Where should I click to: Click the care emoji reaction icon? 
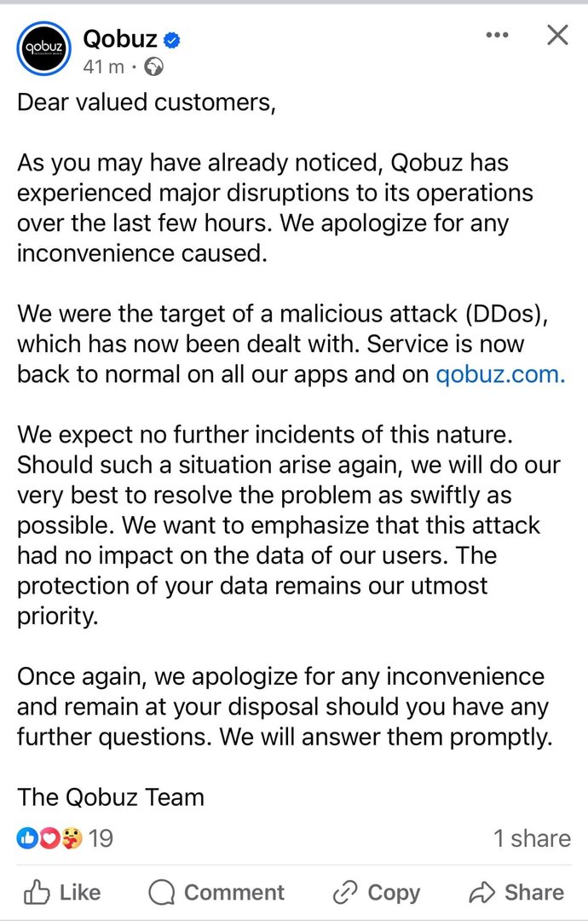point(72,839)
